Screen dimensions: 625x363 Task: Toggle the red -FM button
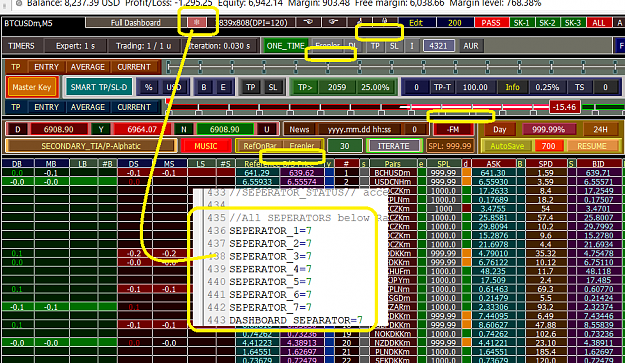(x=453, y=130)
